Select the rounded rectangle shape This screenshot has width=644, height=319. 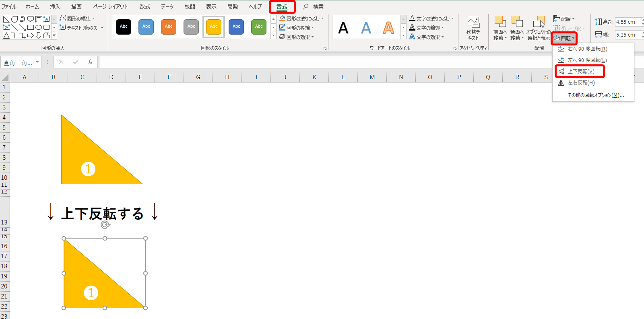coord(47,27)
